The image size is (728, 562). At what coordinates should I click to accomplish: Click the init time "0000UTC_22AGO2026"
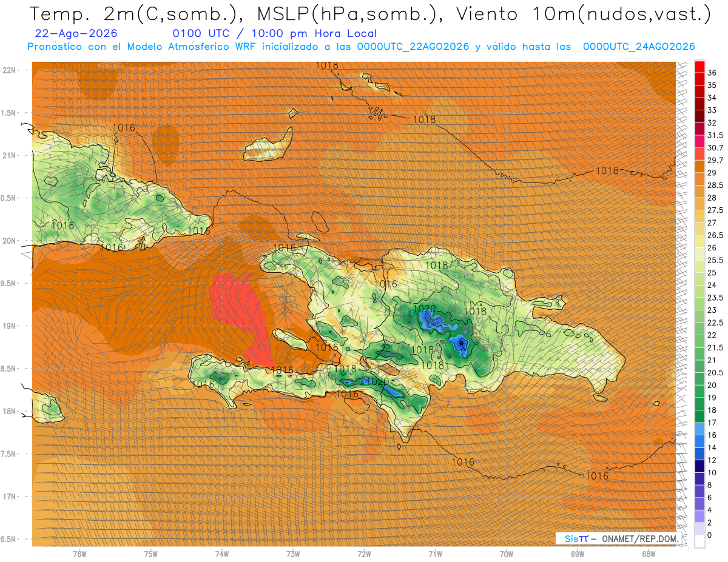[413, 47]
